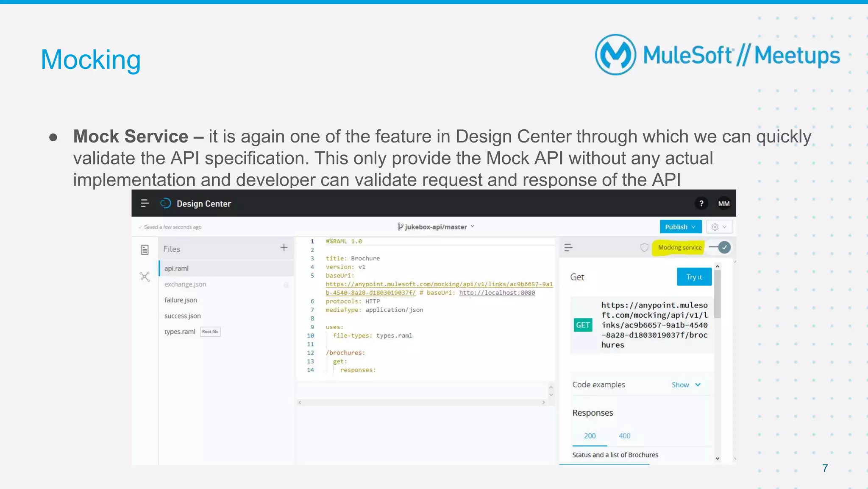The image size is (868, 489).
Task: Open the settings gear dropdown
Action: (x=719, y=227)
